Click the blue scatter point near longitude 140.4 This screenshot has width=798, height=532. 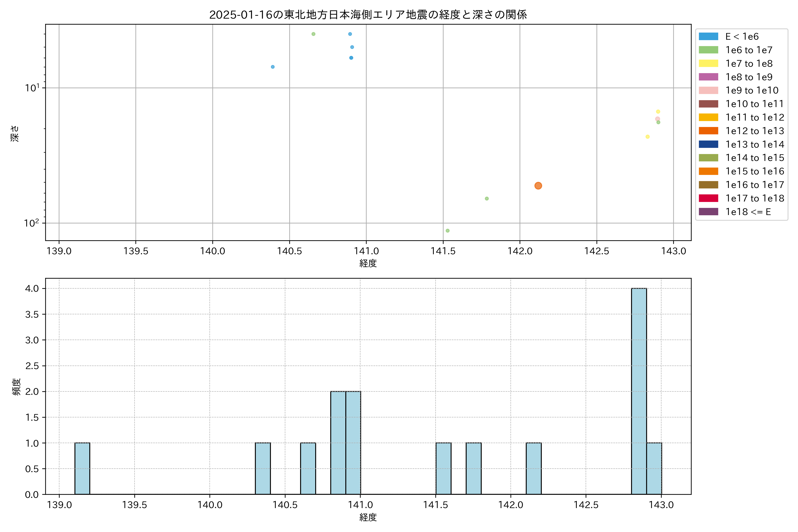click(x=273, y=67)
